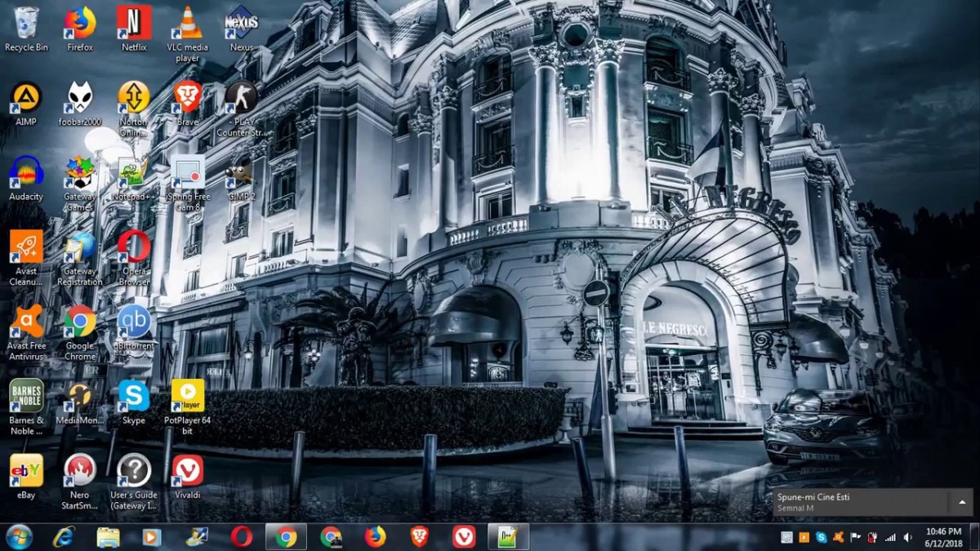
Task: Open the Counter-Strike desktop shortcut
Action: 241,99
